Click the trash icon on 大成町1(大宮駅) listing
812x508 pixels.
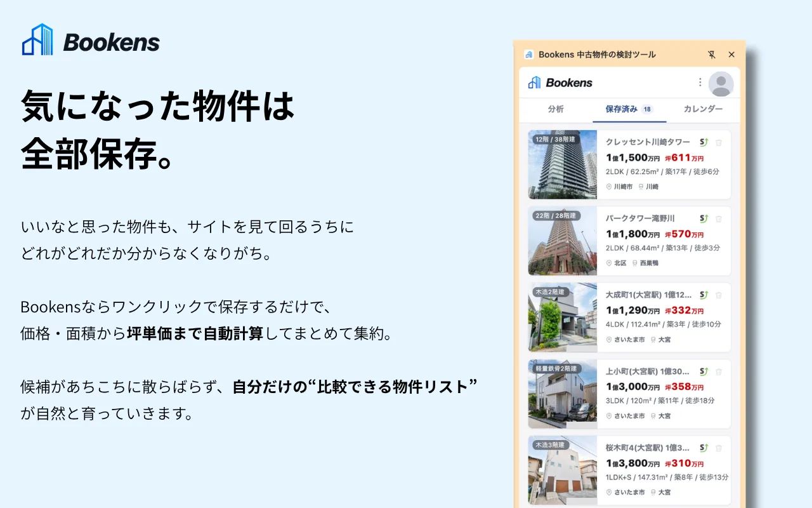coord(719,295)
